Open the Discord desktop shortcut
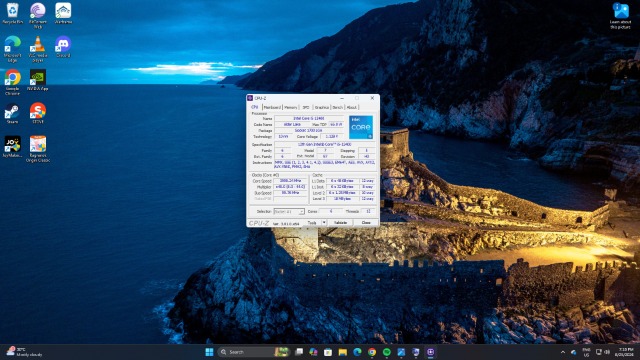640x360 pixels. 63,47
